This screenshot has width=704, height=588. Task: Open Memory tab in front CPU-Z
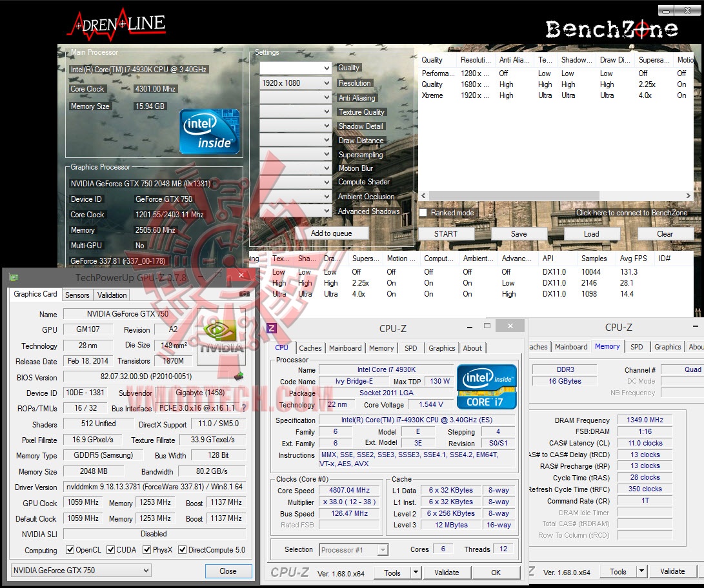(381, 348)
